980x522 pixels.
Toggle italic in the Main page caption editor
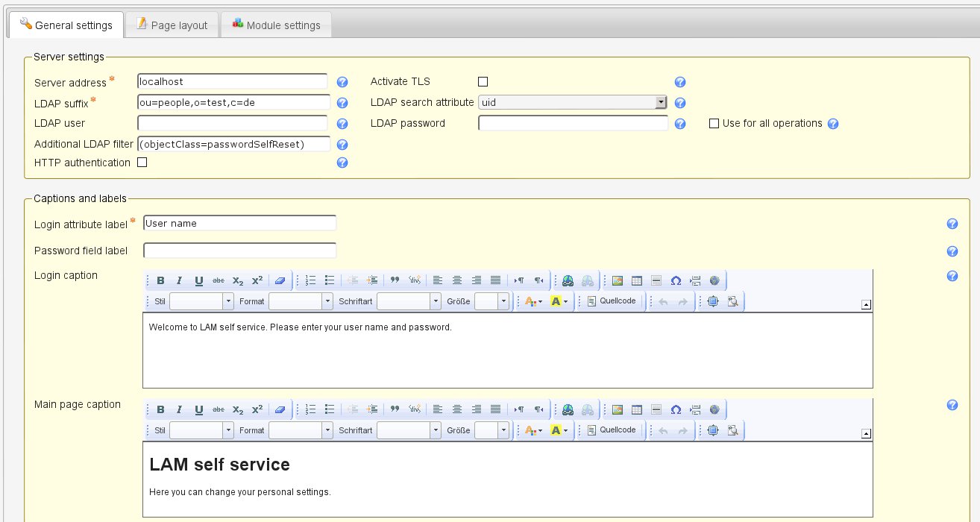179,409
